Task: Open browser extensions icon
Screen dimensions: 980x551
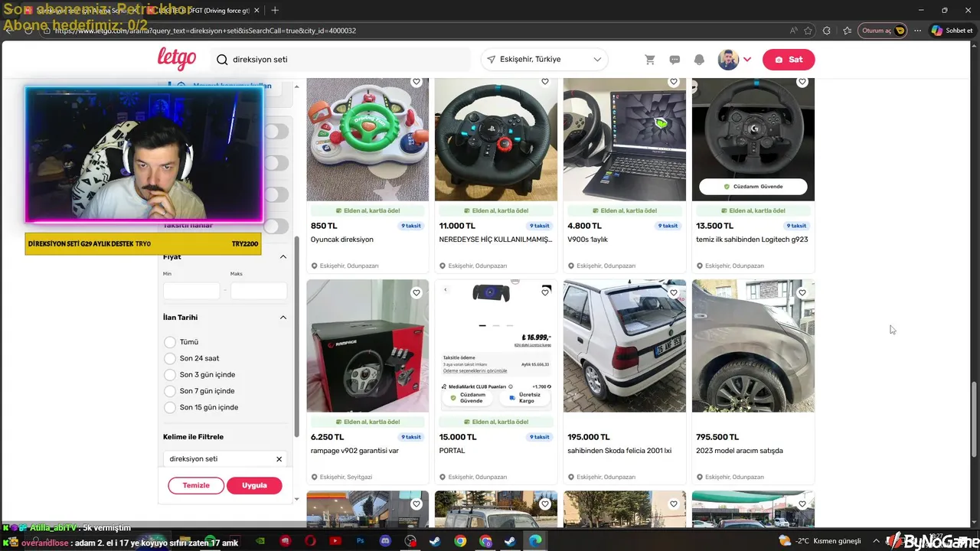Action: coord(827,31)
